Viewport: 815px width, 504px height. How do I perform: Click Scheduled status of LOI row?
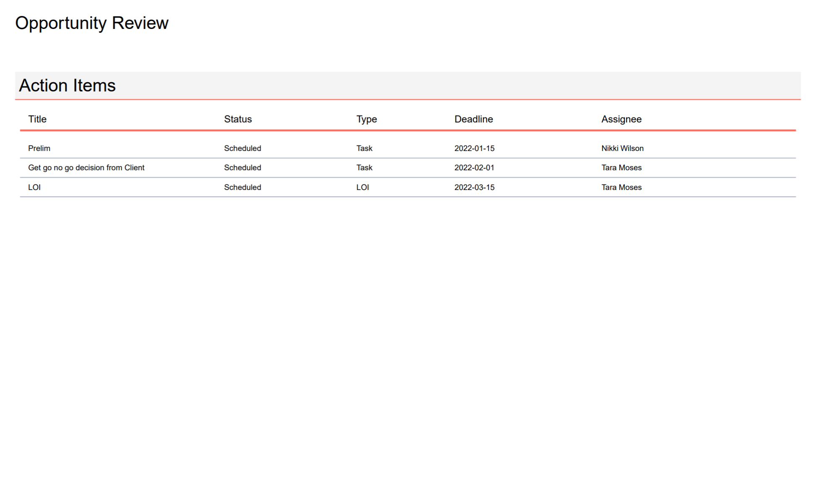tap(242, 187)
